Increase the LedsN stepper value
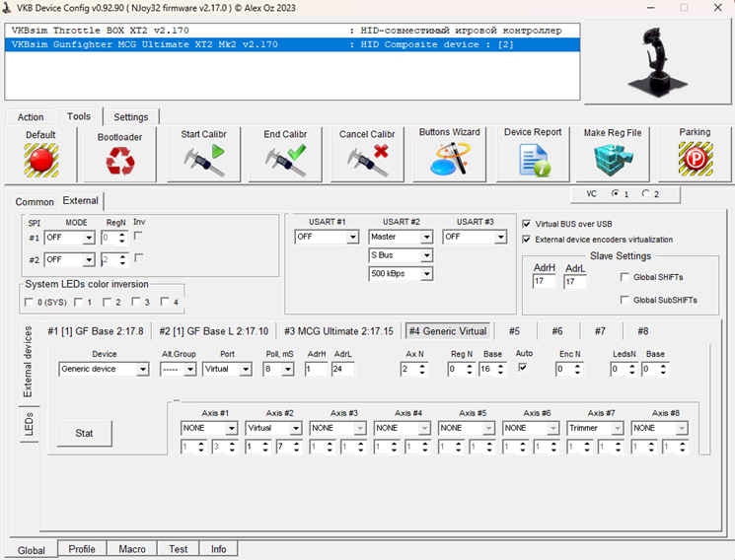735x560 pixels. coord(631,366)
